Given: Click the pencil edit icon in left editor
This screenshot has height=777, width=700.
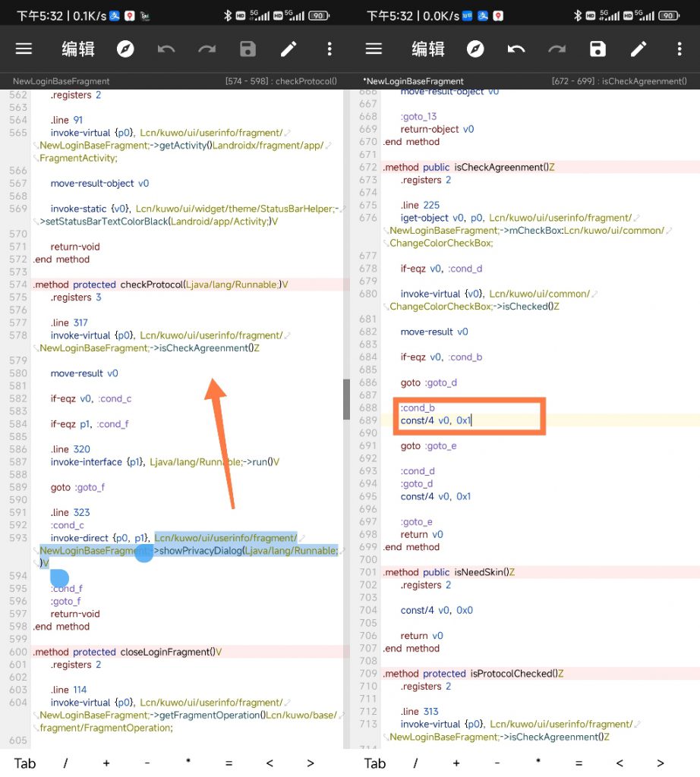Looking at the screenshot, I should tap(289, 49).
